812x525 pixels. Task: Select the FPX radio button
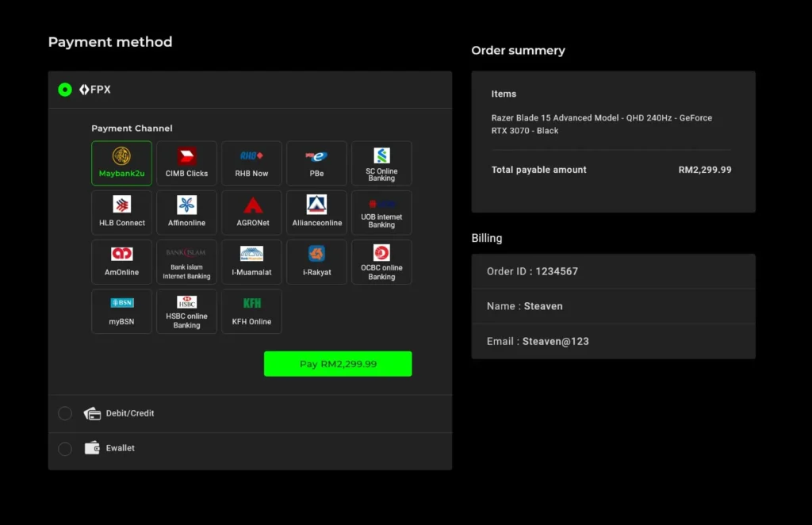[x=65, y=90]
